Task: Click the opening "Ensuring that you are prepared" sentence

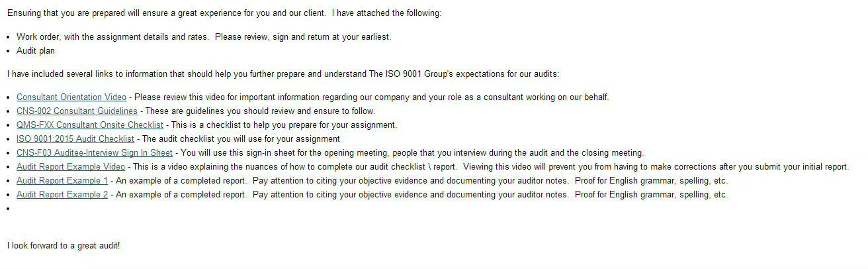Action: click(x=224, y=13)
